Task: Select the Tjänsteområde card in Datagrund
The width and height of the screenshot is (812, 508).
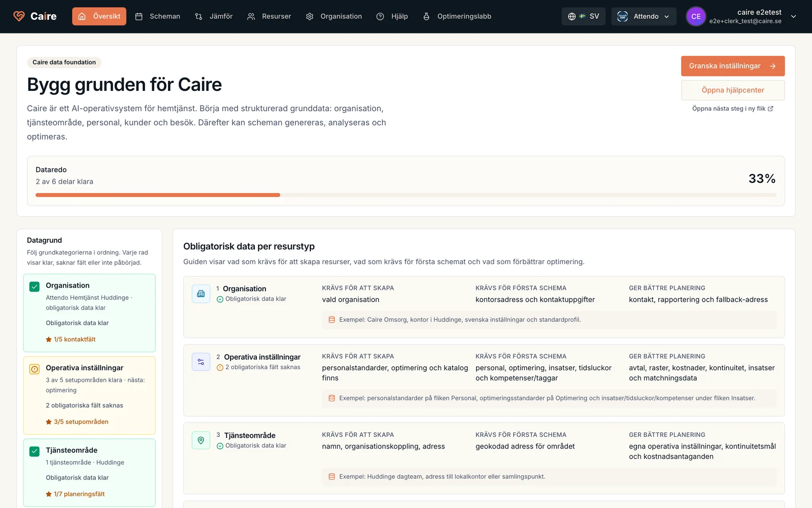Action: (x=89, y=472)
